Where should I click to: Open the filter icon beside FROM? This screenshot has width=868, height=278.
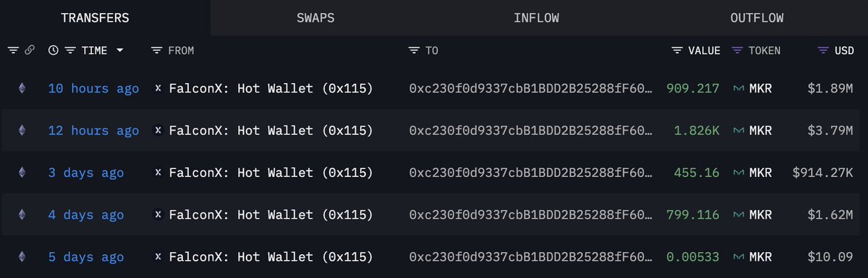pyautogui.click(x=157, y=51)
